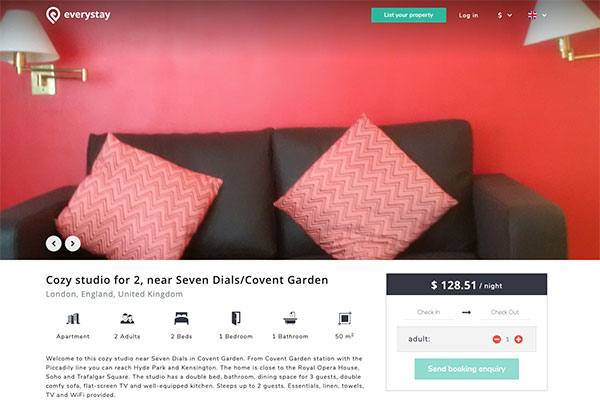This screenshot has height=400, width=600.
Task: Click the 1 Bedroom door icon
Action: pyautogui.click(x=236, y=318)
